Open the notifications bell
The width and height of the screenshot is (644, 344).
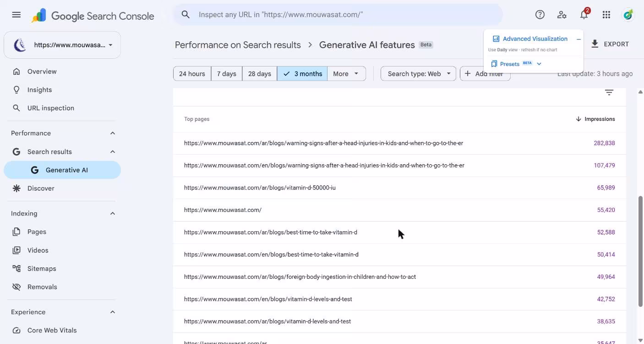coord(584,15)
